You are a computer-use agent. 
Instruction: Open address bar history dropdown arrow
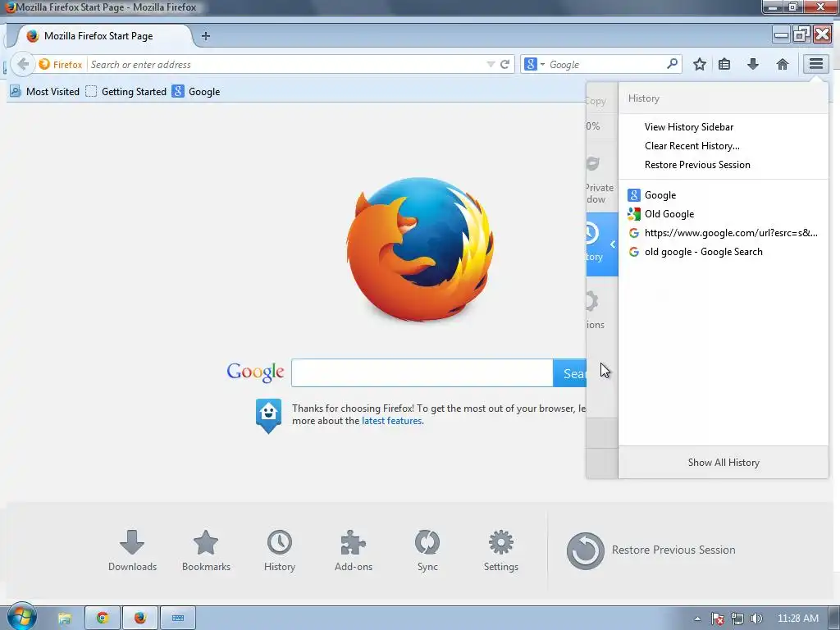coord(491,64)
